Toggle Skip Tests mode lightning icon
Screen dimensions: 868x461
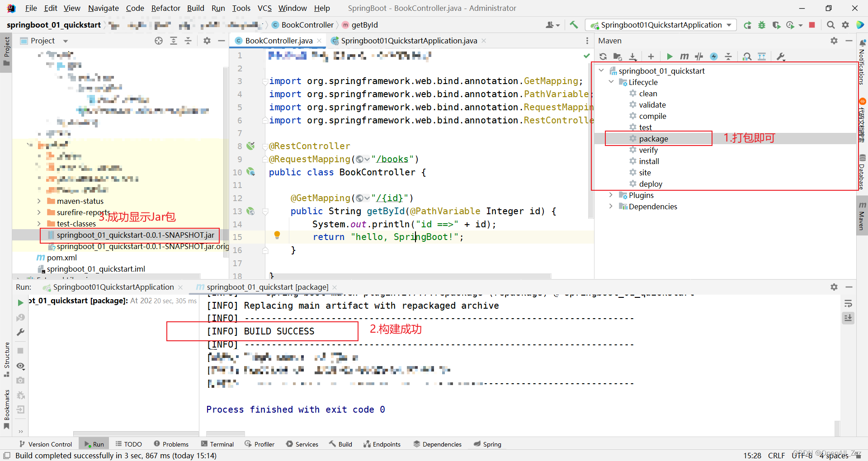point(714,56)
